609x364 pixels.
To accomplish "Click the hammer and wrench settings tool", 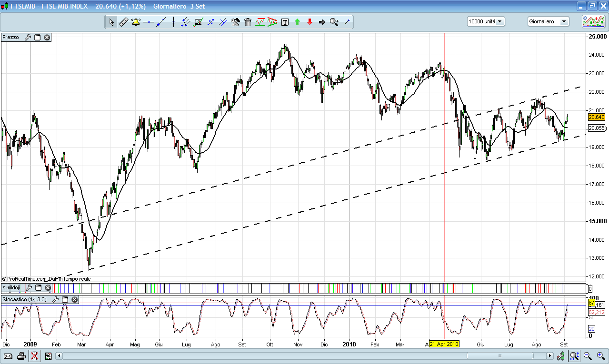I will (x=235, y=22).
